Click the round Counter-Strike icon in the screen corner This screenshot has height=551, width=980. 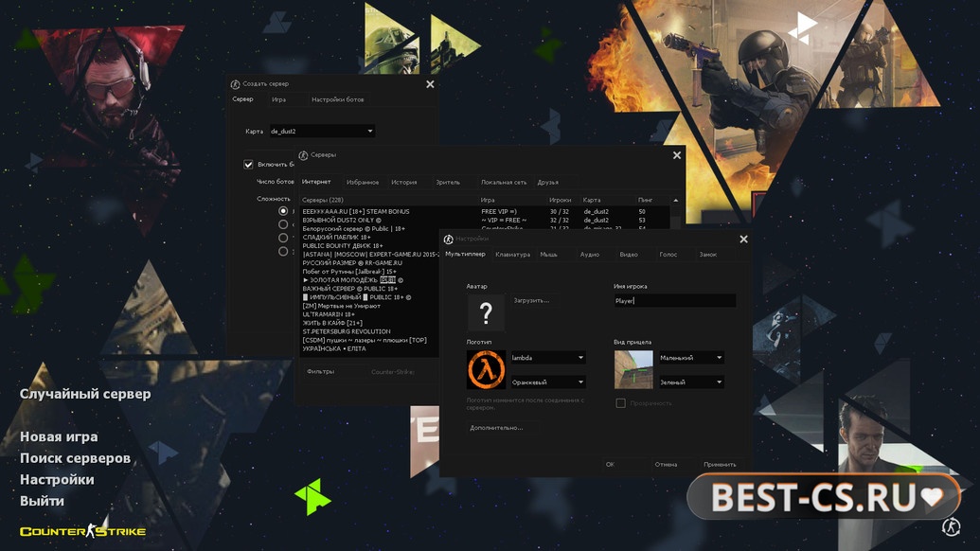click(x=951, y=526)
